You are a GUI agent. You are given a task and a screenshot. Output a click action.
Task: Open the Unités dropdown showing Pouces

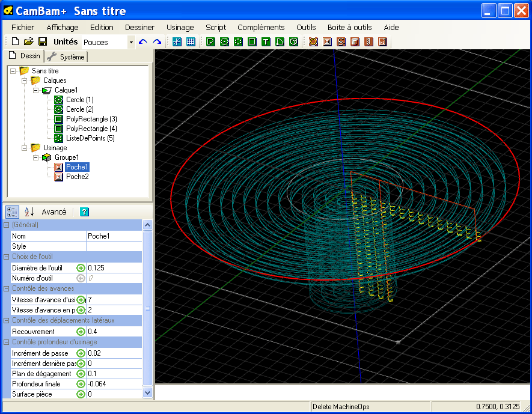pyautogui.click(x=131, y=42)
